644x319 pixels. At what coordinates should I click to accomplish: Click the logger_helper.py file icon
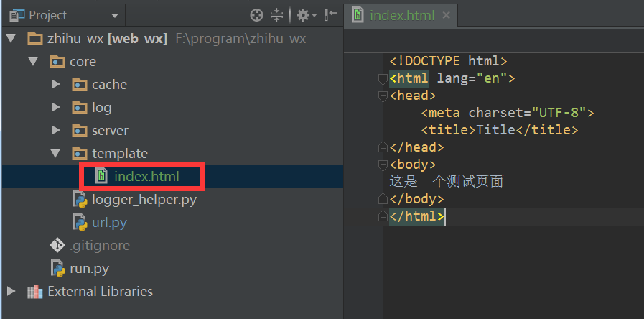[x=80, y=199]
